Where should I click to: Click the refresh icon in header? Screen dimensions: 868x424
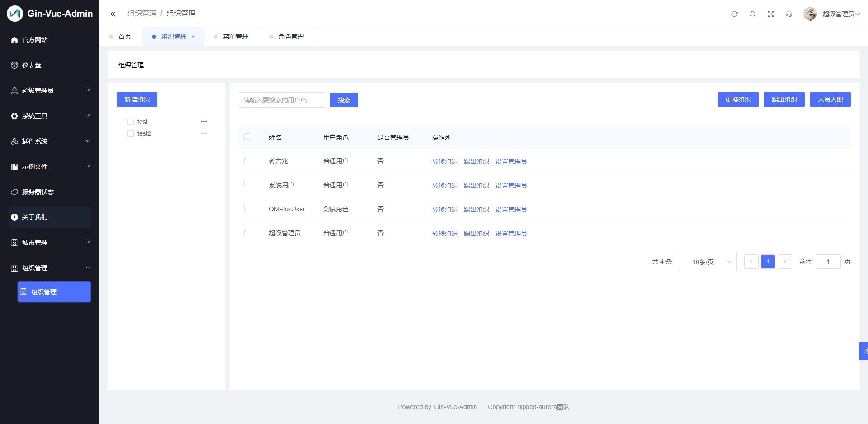click(x=735, y=14)
